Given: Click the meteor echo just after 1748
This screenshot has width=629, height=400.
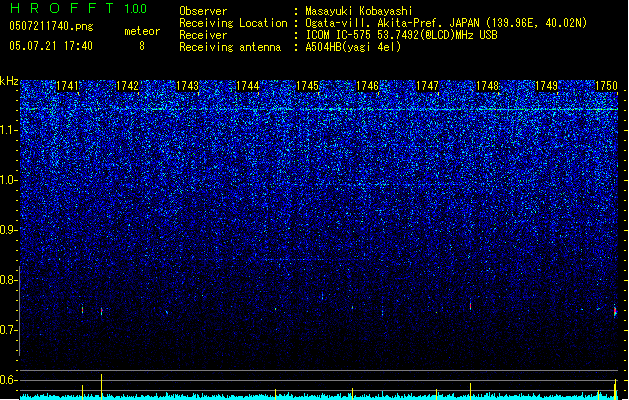Looking at the screenshot, I should (471, 306).
